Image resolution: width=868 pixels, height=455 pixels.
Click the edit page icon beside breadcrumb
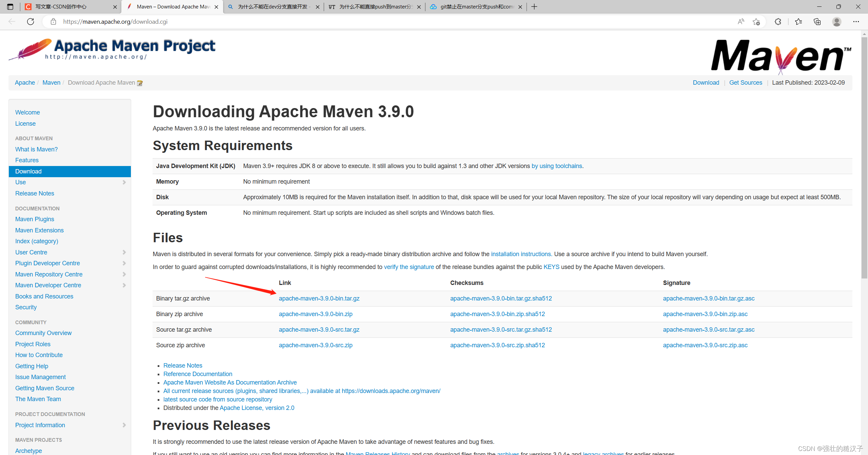pos(140,83)
